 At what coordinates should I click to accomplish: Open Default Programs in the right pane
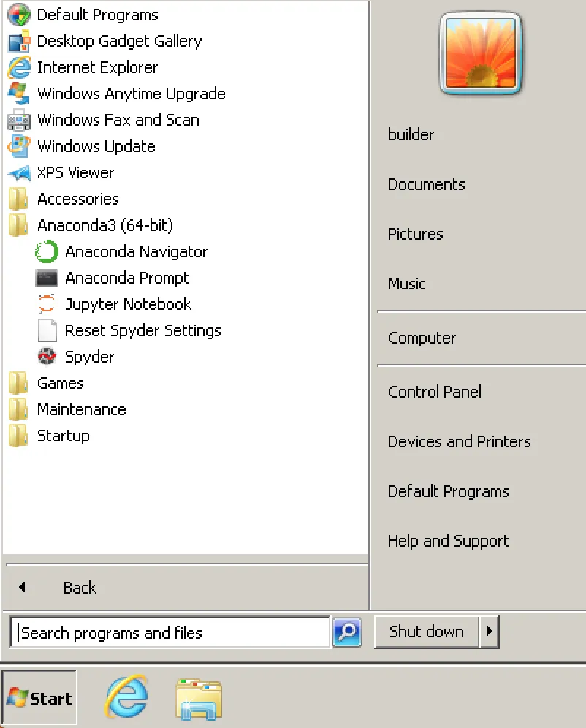tap(448, 491)
